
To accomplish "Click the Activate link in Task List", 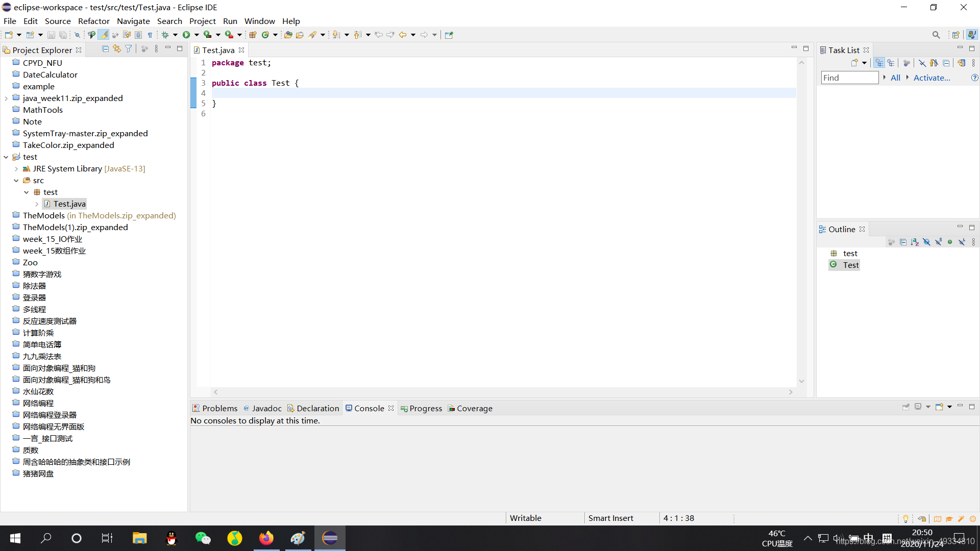I will [932, 78].
